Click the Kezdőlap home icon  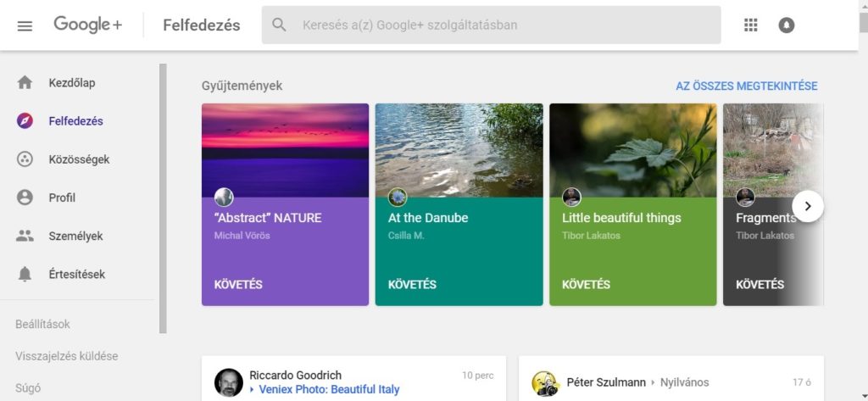click(x=25, y=82)
